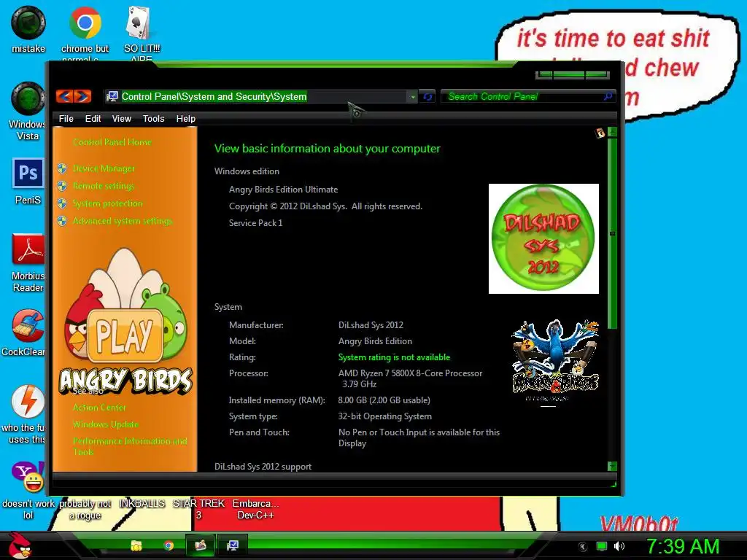
Task: Open the 'chrome but normal' desktop icon
Action: coord(85,32)
